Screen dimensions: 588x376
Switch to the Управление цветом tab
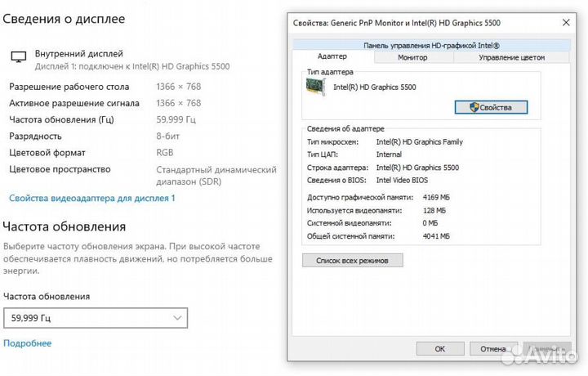click(511, 57)
